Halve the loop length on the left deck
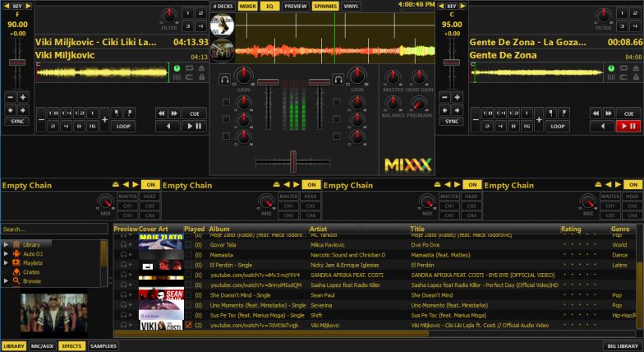The width and height of the screenshot is (644, 352). [x=41, y=120]
